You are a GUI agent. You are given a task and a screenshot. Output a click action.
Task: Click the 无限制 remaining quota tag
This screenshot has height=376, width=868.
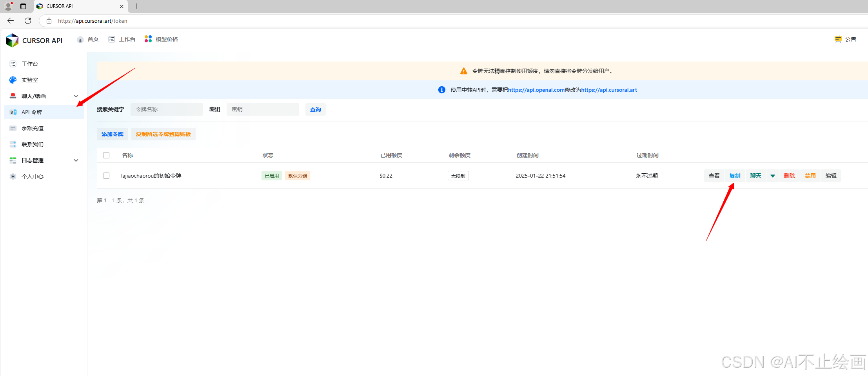[458, 176]
